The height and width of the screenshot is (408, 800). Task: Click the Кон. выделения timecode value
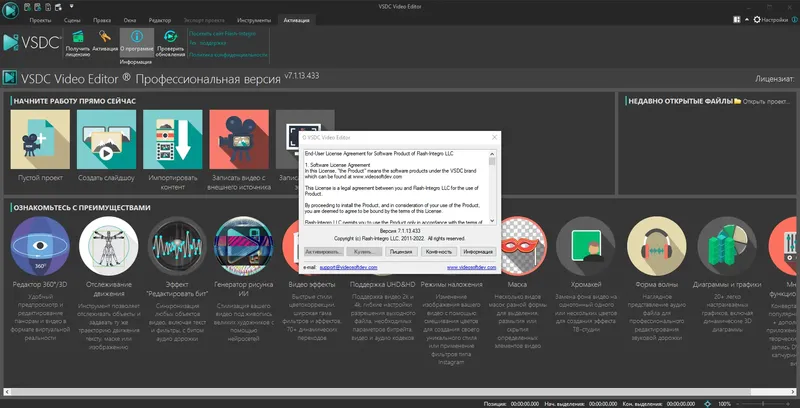pos(681,404)
